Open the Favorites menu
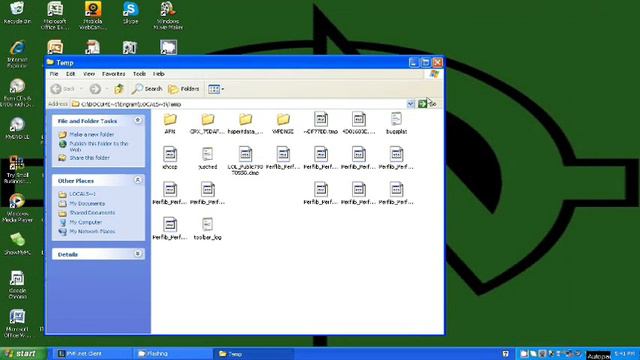 (113, 74)
